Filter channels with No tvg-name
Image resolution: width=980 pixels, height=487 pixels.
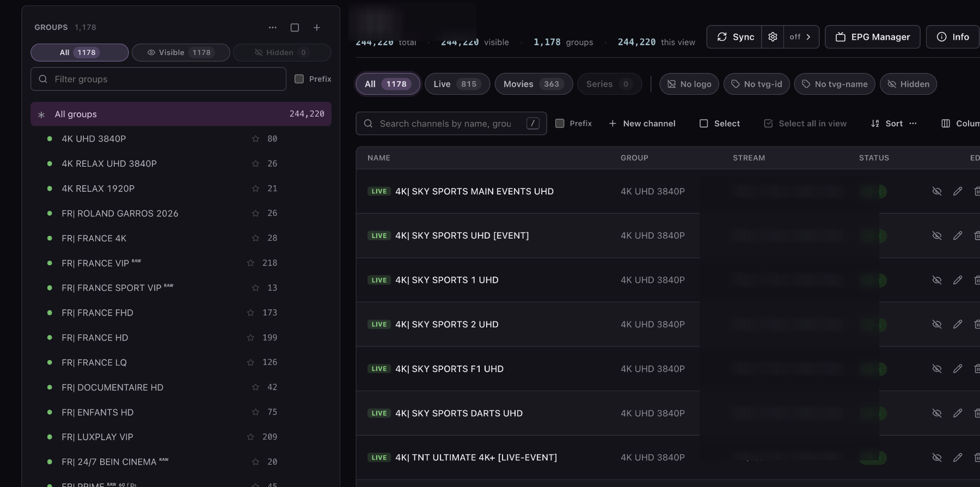(x=835, y=84)
